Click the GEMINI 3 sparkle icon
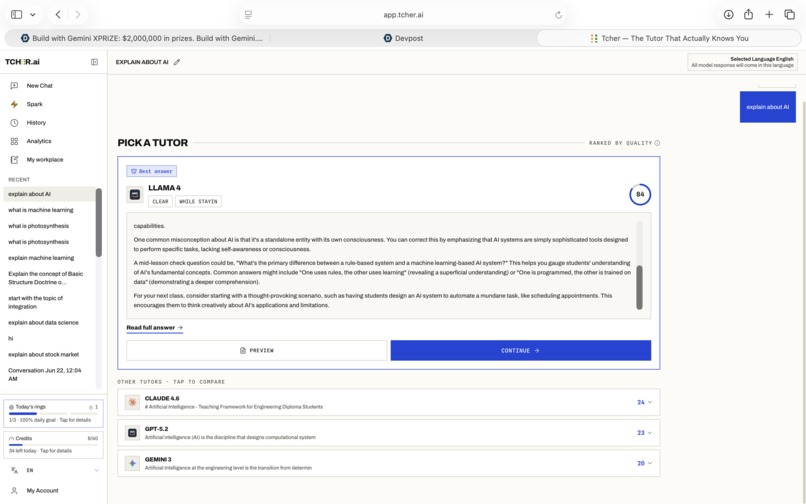806x504 pixels. tap(132, 463)
